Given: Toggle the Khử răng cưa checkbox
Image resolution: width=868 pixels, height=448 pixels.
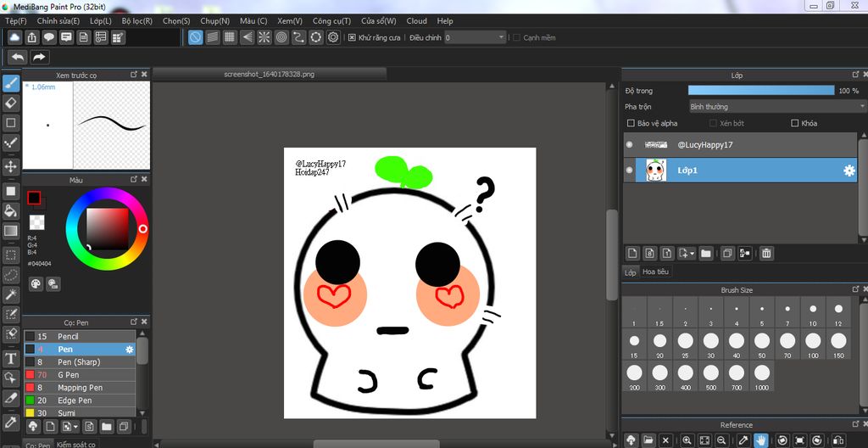Looking at the screenshot, I should [352, 37].
